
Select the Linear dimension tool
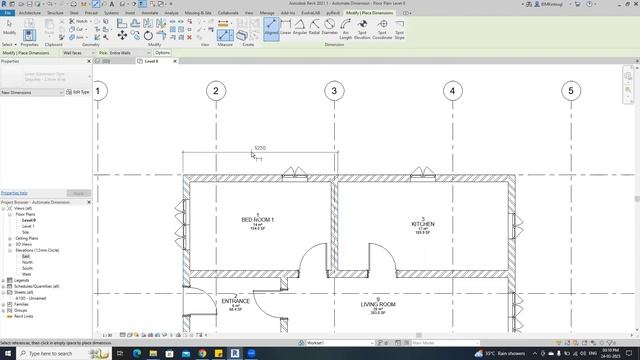click(x=286, y=27)
